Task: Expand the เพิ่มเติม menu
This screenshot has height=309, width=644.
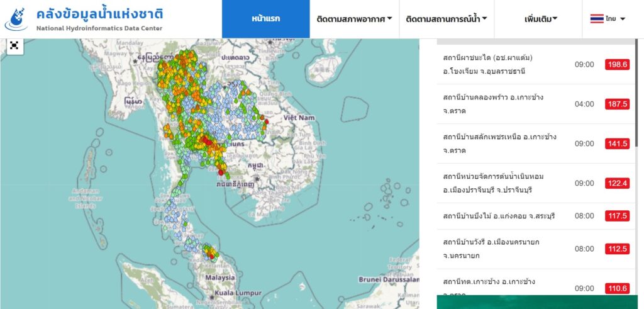Action: click(x=540, y=19)
